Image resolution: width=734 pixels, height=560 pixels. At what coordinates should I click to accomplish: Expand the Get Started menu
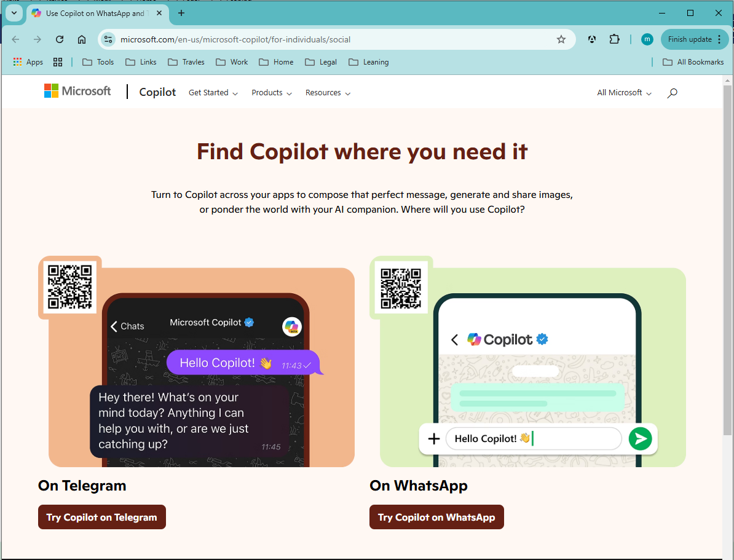[213, 93]
